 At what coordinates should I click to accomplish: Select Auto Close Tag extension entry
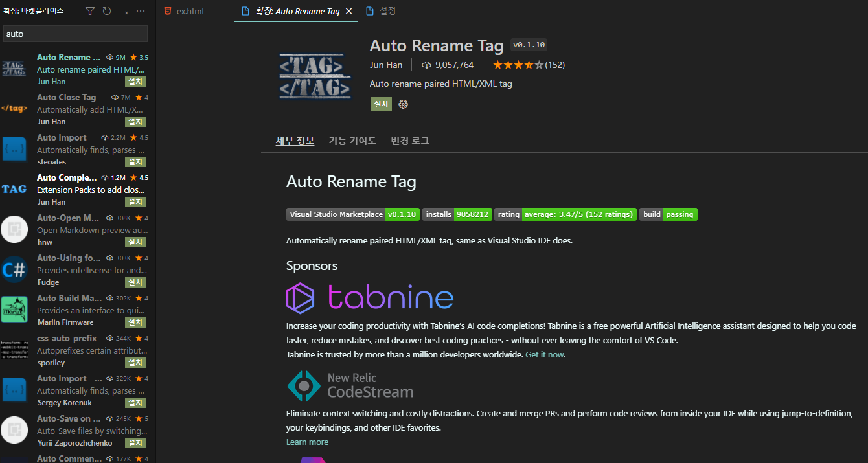click(x=78, y=109)
